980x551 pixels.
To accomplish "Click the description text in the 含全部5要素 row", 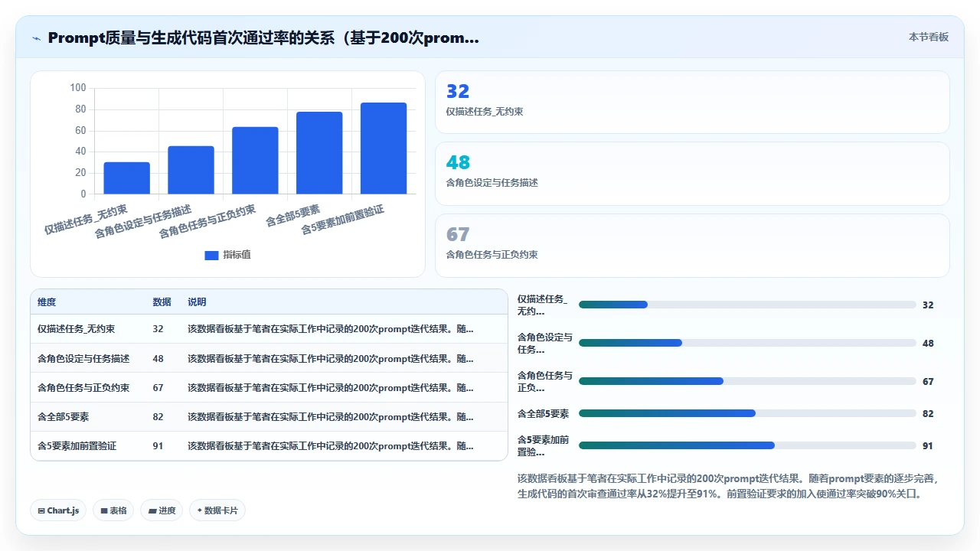I will coord(331,416).
